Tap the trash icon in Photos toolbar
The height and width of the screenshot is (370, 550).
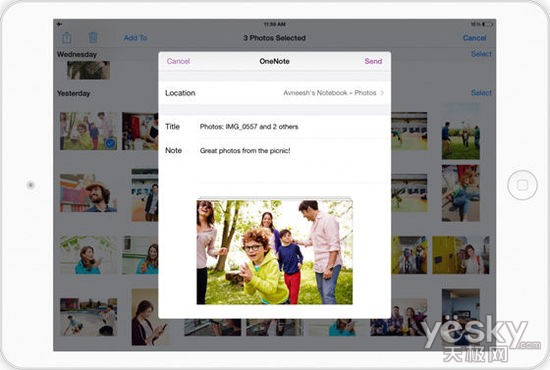[x=93, y=37]
